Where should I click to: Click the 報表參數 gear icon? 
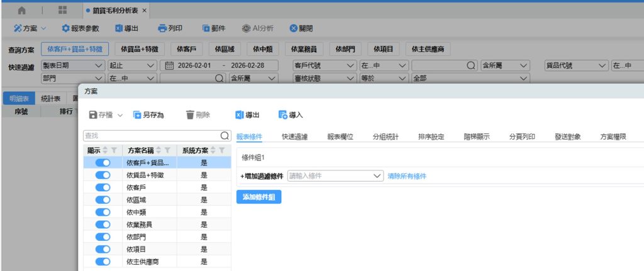[x=65, y=28]
